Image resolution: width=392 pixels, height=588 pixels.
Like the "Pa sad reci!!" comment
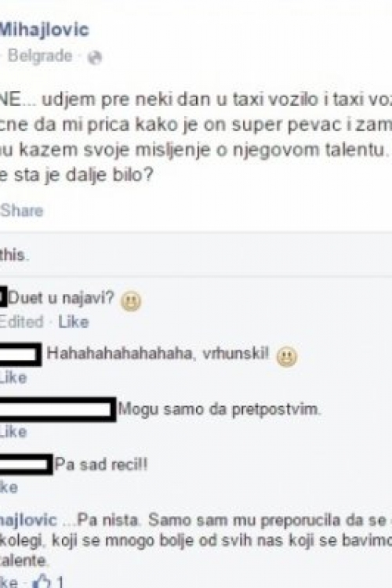pyautogui.click(x=9, y=487)
